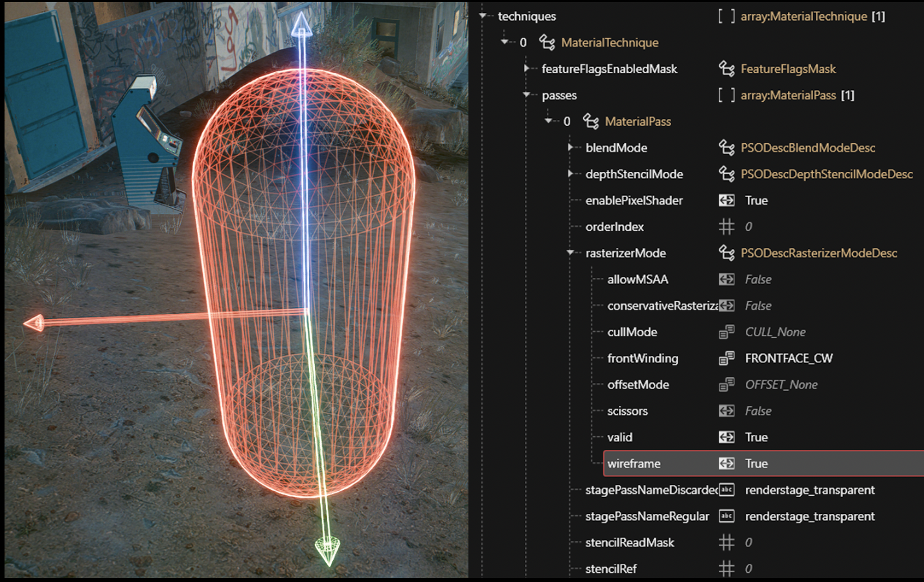Image resolution: width=924 pixels, height=582 pixels.
Task: Expand the depthStencilMode node
Action: point(570,174)
